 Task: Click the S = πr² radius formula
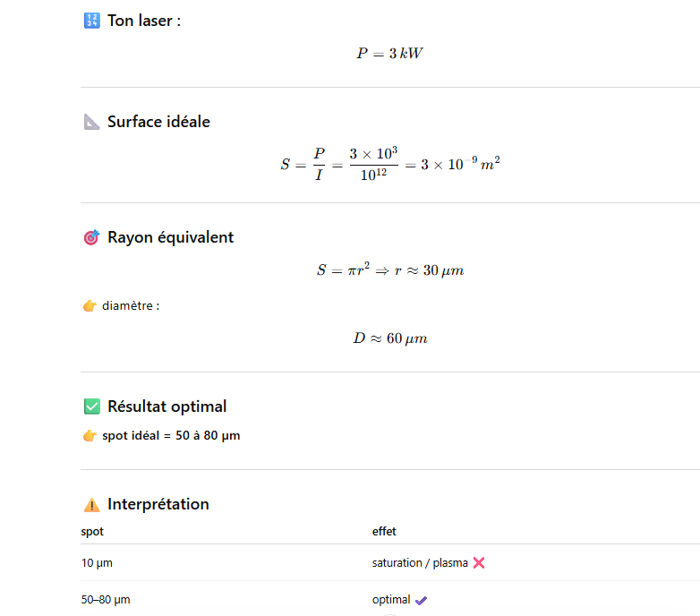pyautogui.click(x=389, y=269)
